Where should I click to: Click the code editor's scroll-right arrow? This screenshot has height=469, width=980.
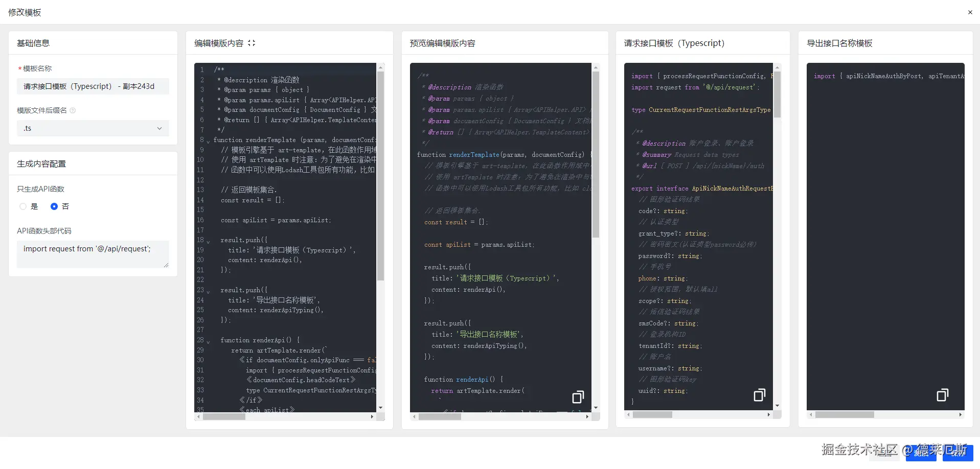pos(372,417)
